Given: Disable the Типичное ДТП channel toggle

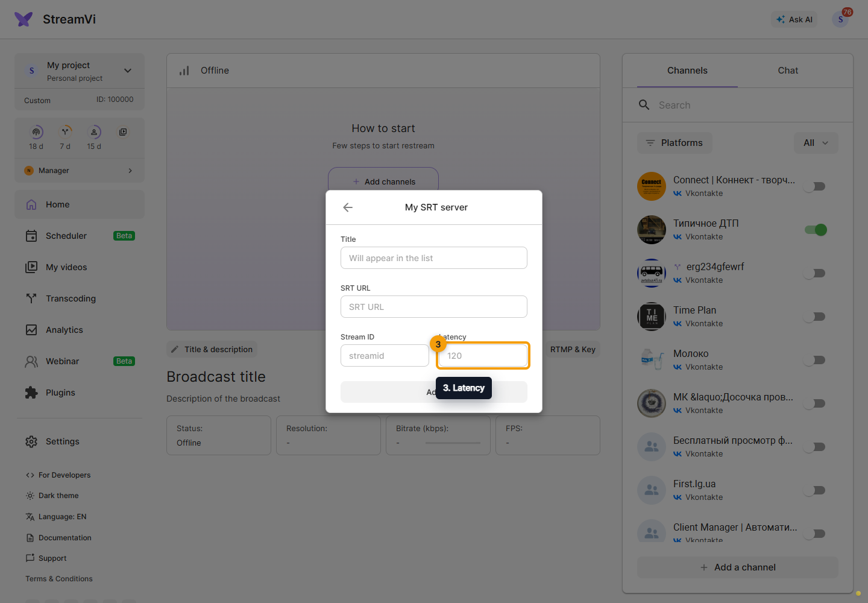Looking at the screenshot, I should click(816, 230).
